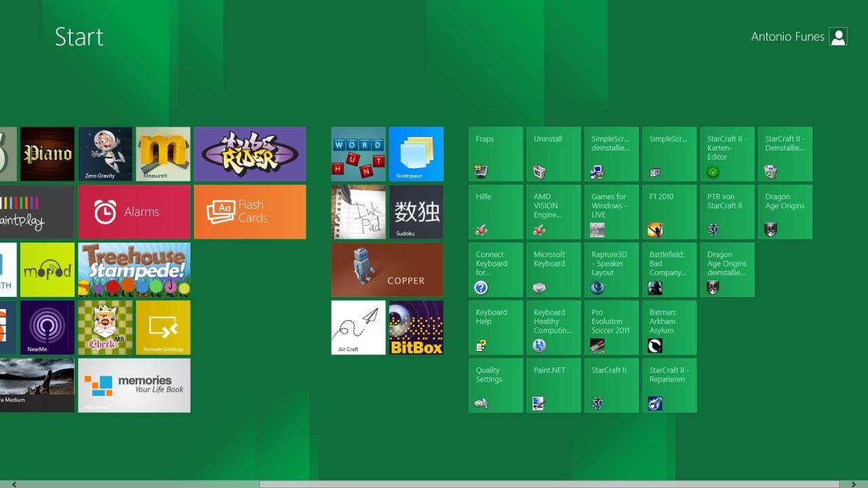
Task: Click the Antonio Funes user name
Action: (787, 37)
